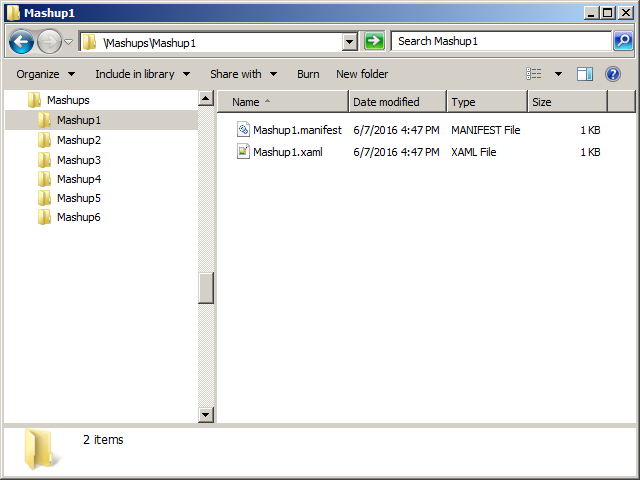Select the Mashup1.manifest file icon
Screen dimensions: 640x480
pyautogui.click(x=243, y=130)
